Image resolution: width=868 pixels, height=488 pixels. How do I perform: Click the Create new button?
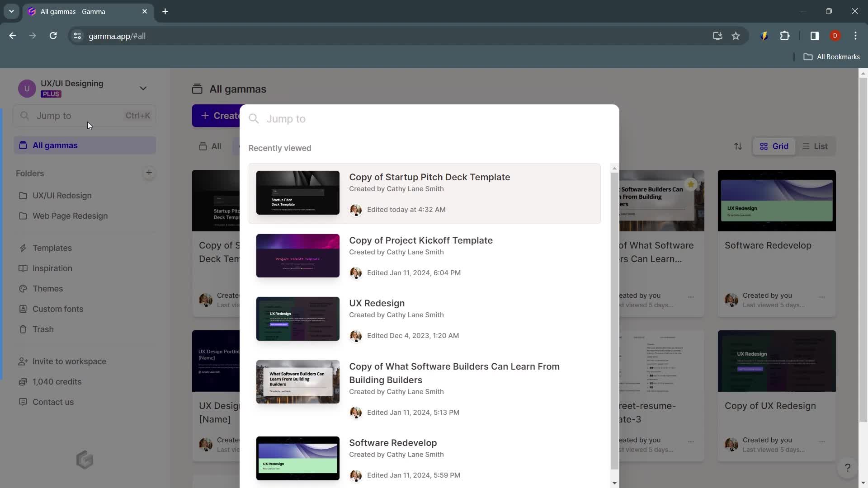pos(216,116)
